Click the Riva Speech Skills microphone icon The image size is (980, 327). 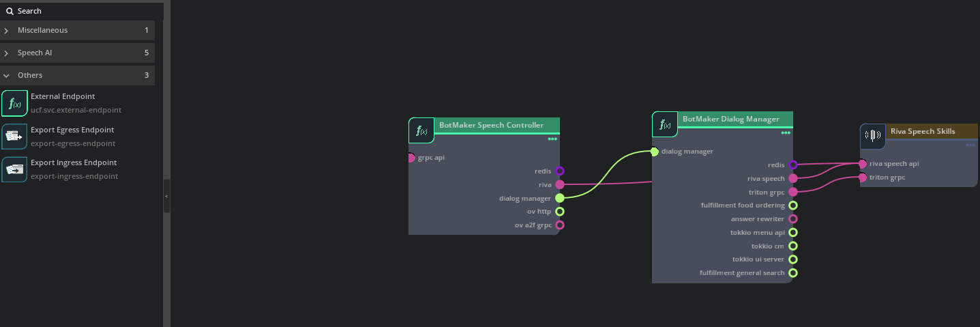pyautogui.click(x=873, y=136)
